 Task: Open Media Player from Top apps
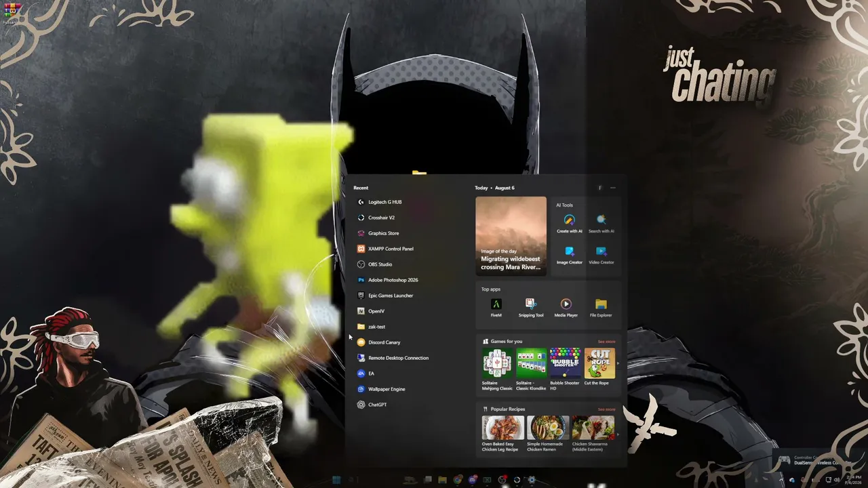click(566, 307)
